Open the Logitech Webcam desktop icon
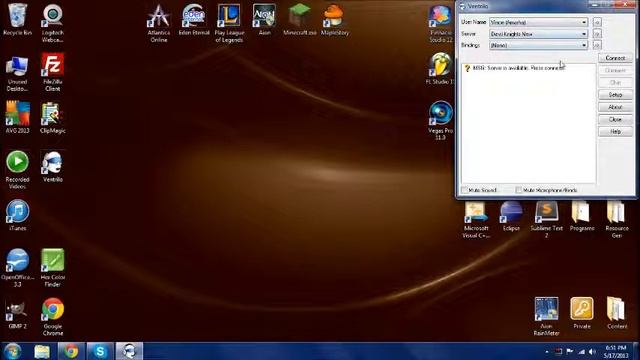The image size is (640, 360). [52, 23]
